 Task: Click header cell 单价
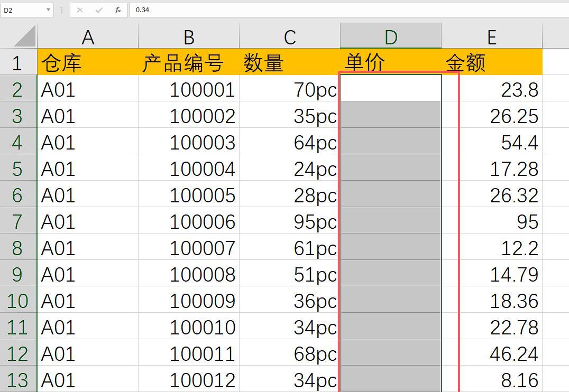391,62
